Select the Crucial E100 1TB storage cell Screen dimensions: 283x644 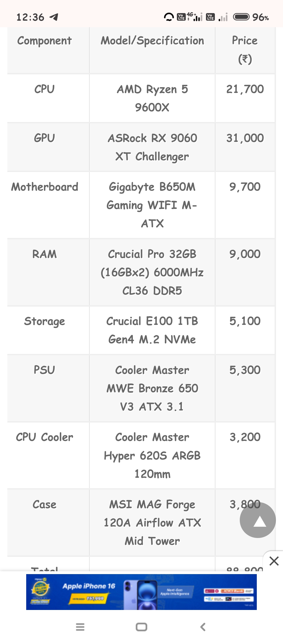tap(152, 330)
